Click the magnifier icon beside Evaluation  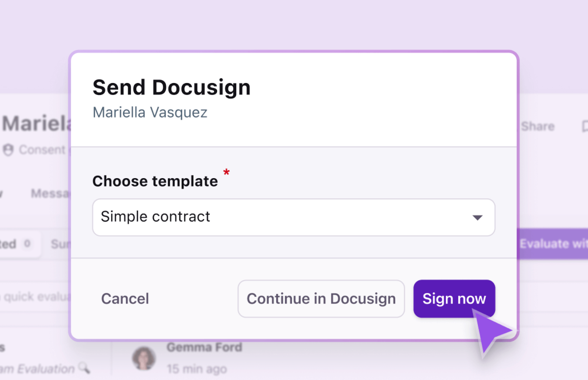[x=85, y=367]
